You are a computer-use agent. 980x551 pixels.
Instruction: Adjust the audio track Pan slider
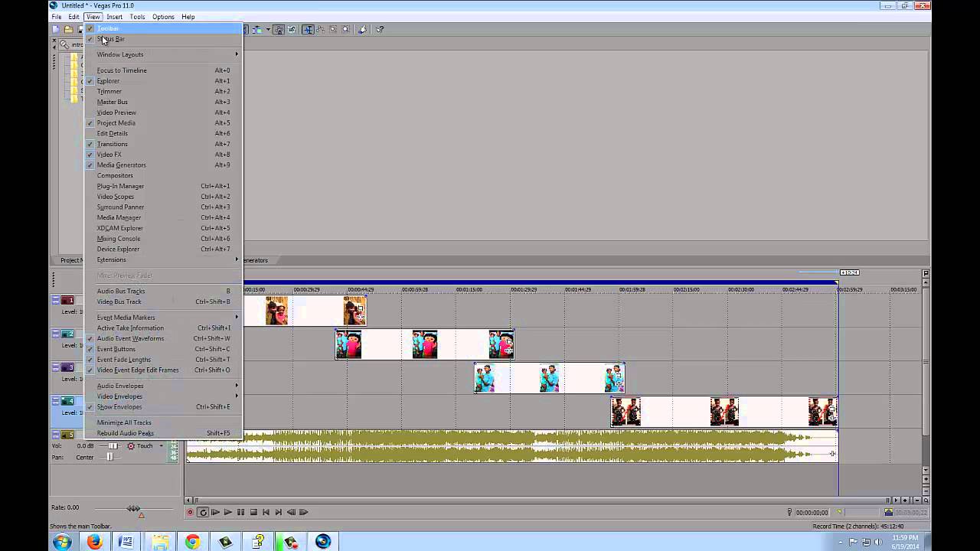[109, 457]
